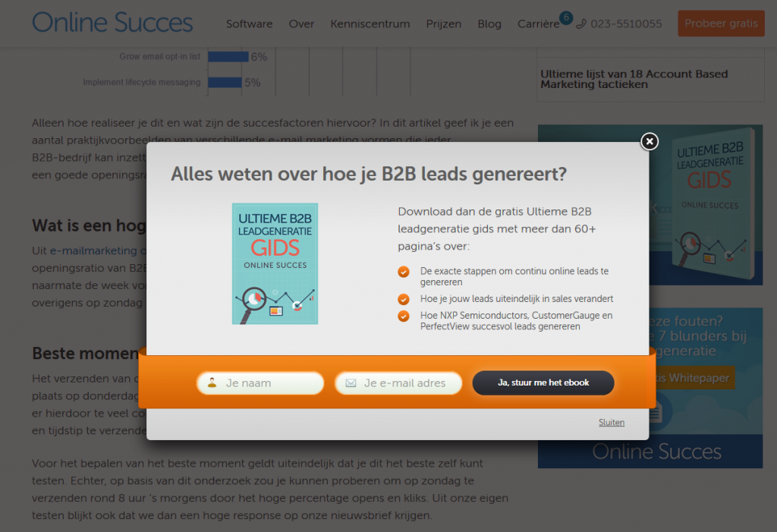Click the blue notification badge showing 6

(x=566, y=18)
